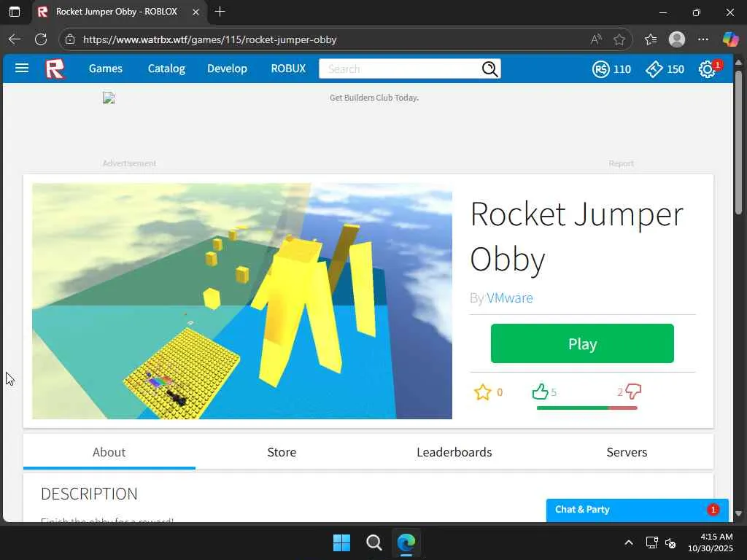Click the scrollbar down arrow
747x560 pixels.
738,514
